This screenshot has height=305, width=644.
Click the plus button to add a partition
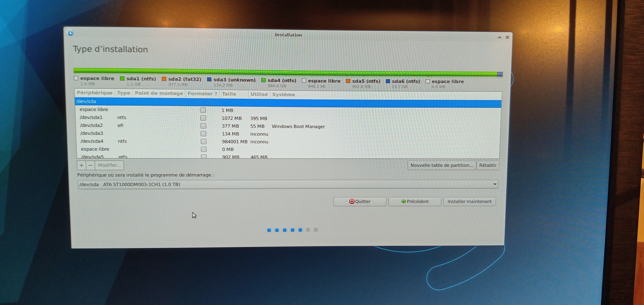point(81,165)
